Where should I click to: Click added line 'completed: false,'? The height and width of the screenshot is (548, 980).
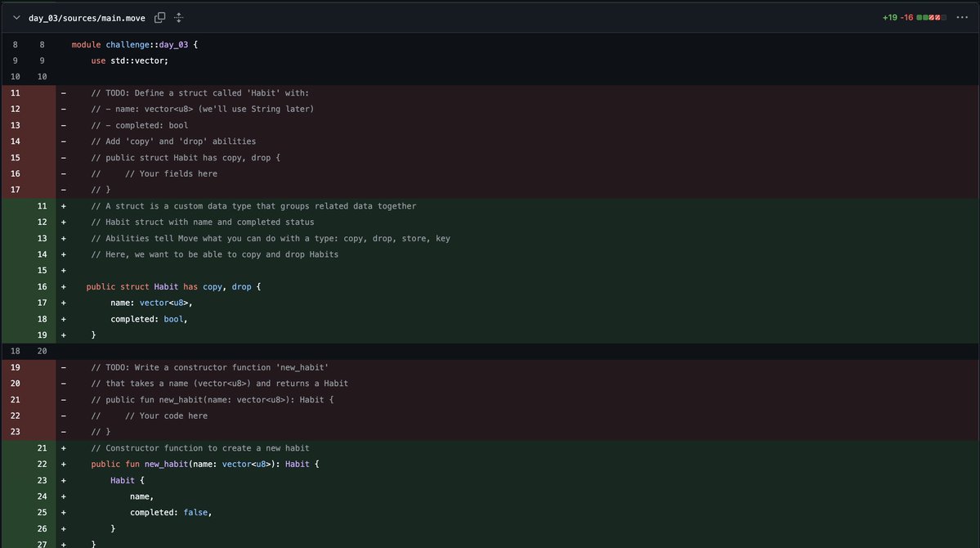[x=171, y=512]
